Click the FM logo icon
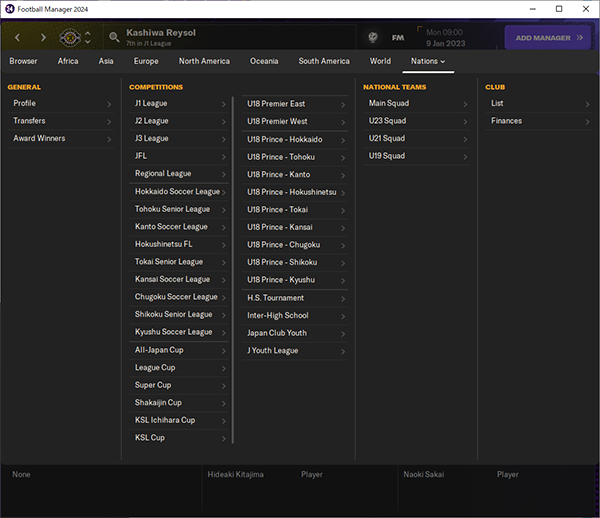 point(398,37)
